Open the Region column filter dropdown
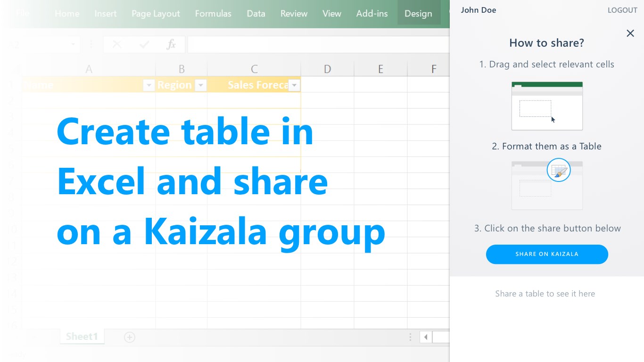This screenshot has height=362, width=644. pyautogui.click(x=201, y=85)
